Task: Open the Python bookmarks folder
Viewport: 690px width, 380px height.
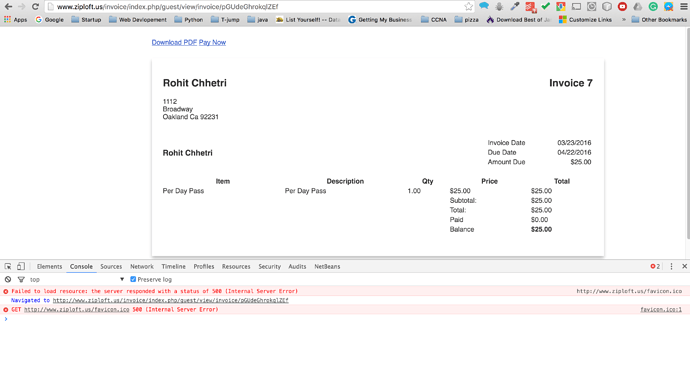Action: pos(189,20)
